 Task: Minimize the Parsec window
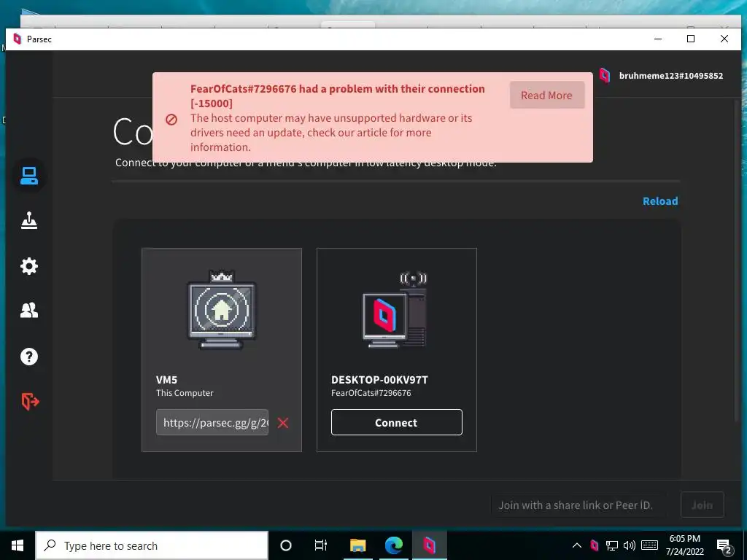pos(659,39)
